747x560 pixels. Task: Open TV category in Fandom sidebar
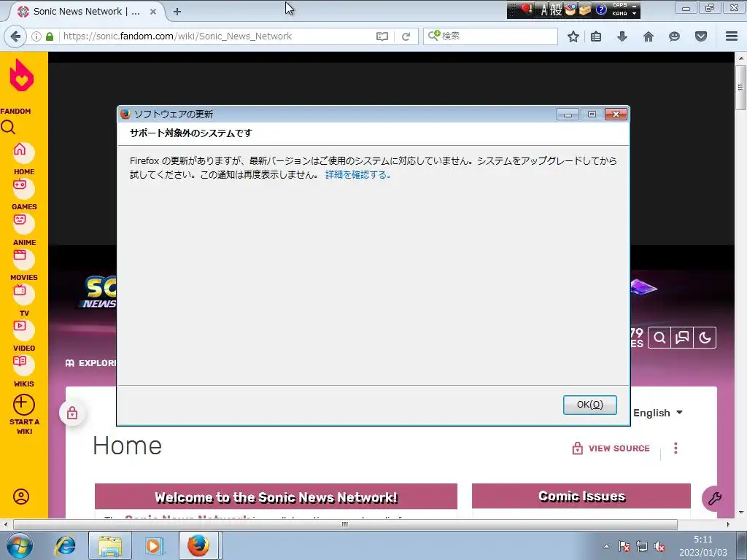pyautogui.click(x=23, y=300)
